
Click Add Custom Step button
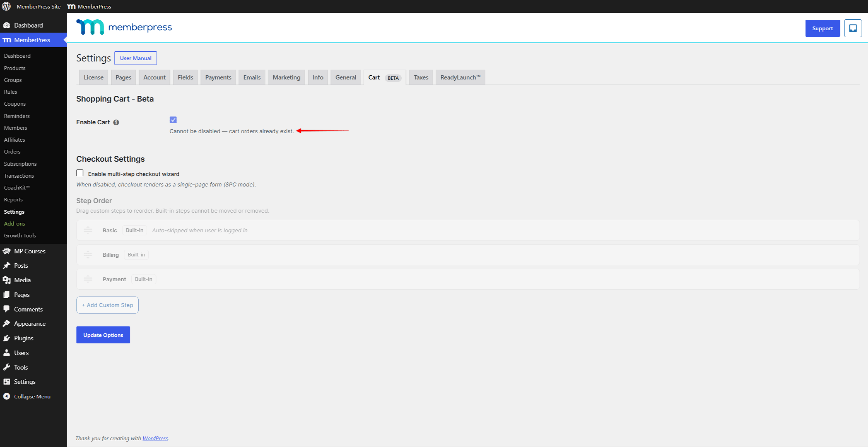click(107, 305)
